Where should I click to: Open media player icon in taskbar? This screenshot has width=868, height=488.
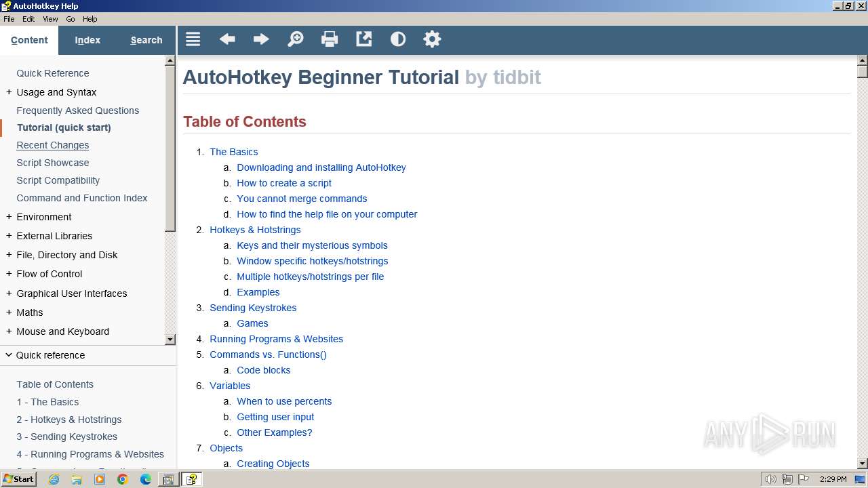tap(100, 479)
